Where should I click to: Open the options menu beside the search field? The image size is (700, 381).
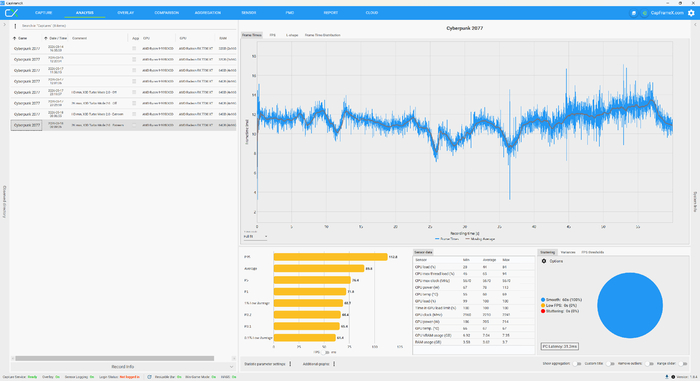pos(15,26)
